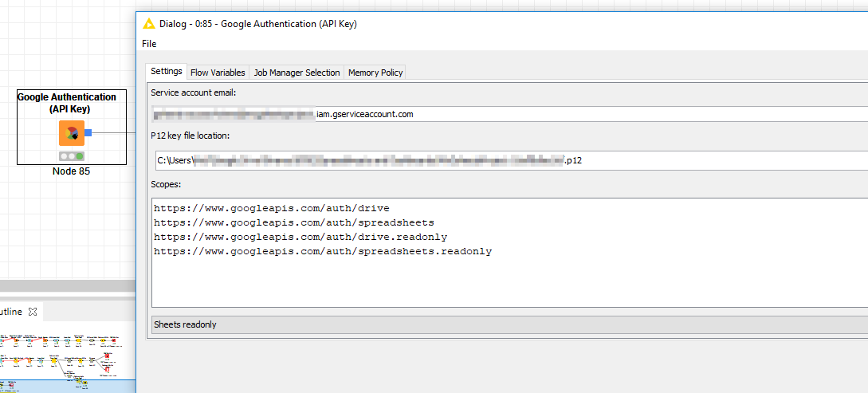Click the auth/drive scope line
The image size is (868, 393).
coord(272,209)
